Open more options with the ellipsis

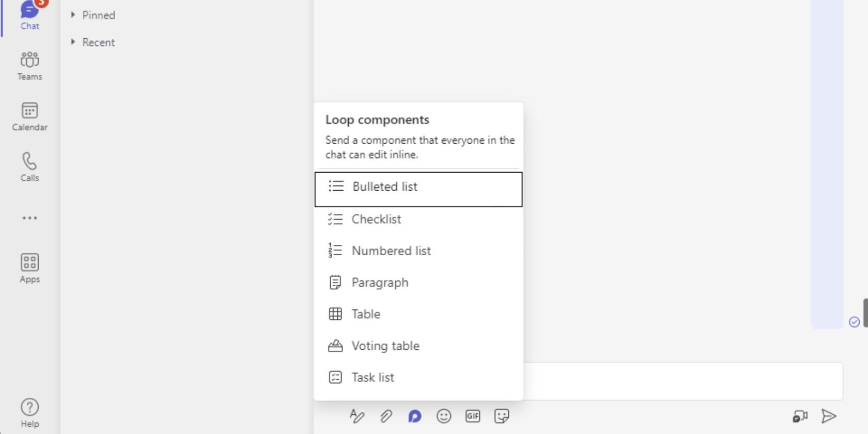pos(29,218)
